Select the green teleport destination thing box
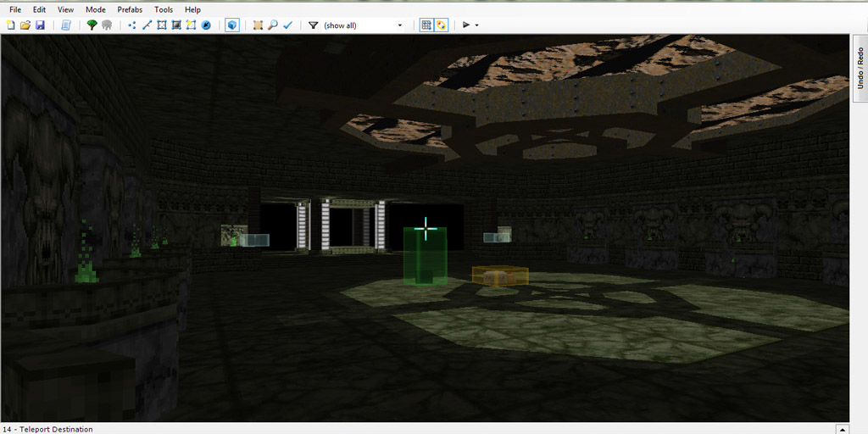Viewport: 868px width, 434px height. 426,256
